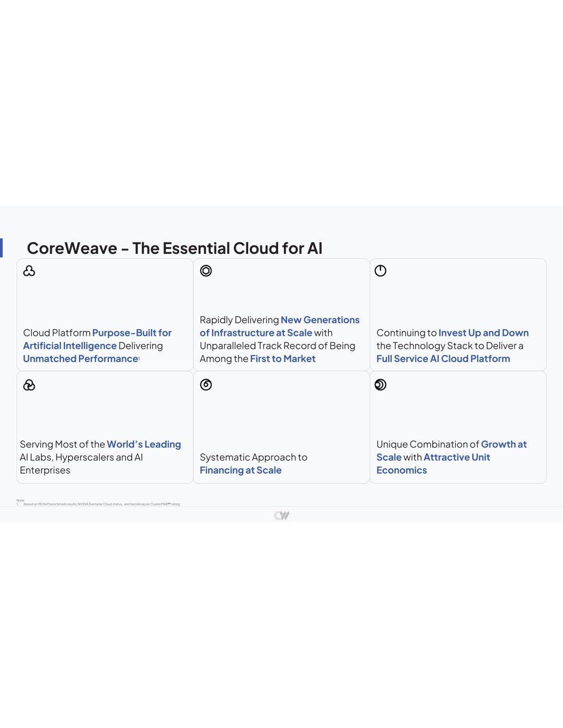Click 'Financing at Scale' highlighted text

click(241, 470)
